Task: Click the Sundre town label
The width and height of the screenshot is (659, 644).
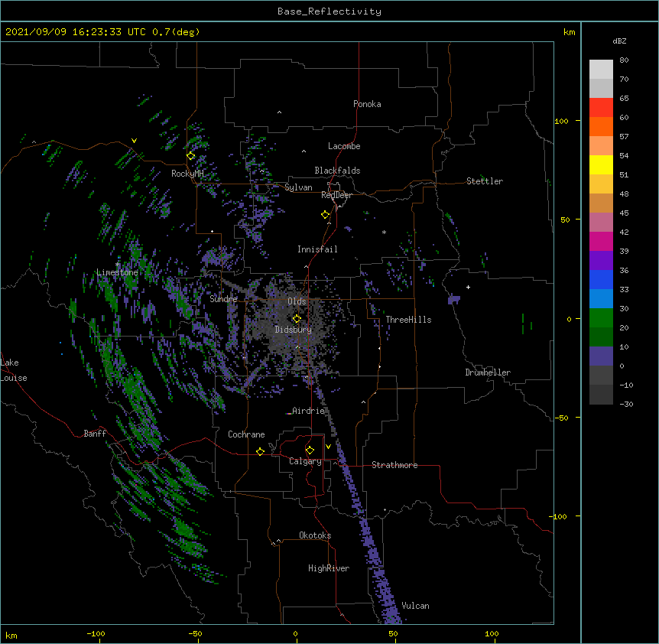Action: [x=223, y=299]
